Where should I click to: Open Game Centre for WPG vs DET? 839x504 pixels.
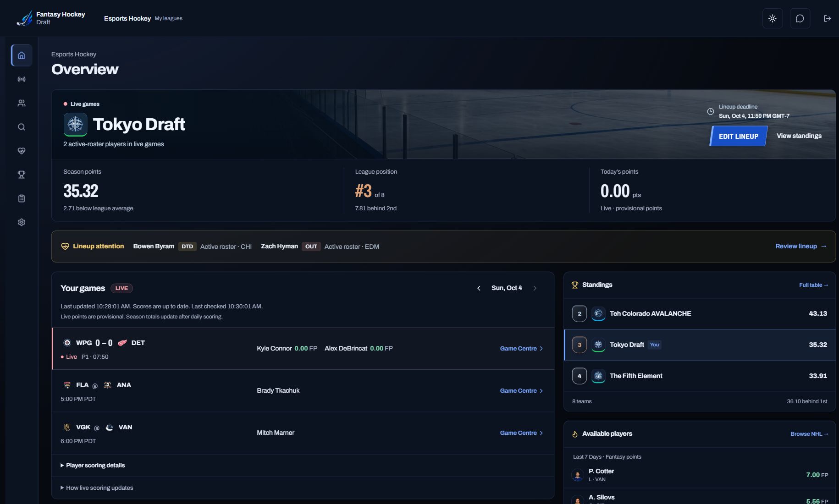[521, 349]
